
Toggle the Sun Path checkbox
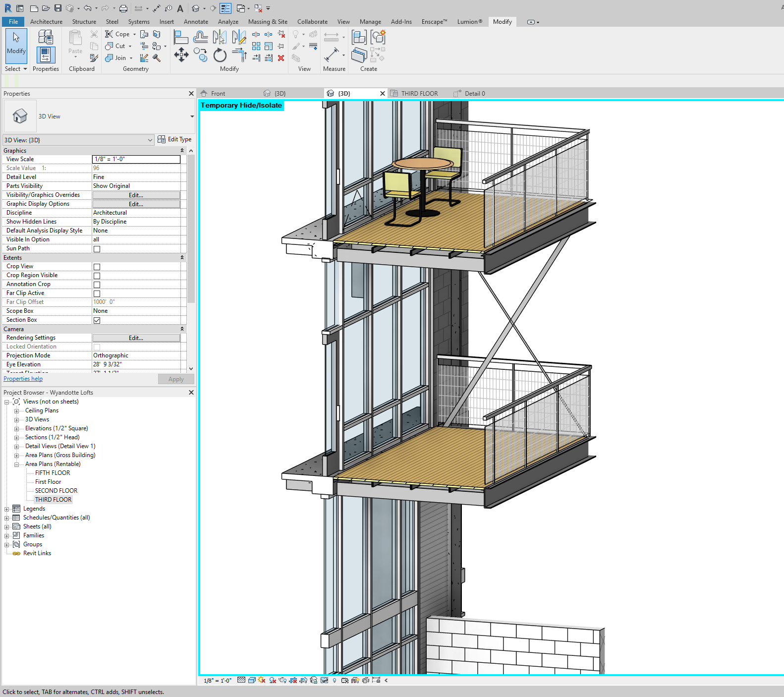pos(97,249)
